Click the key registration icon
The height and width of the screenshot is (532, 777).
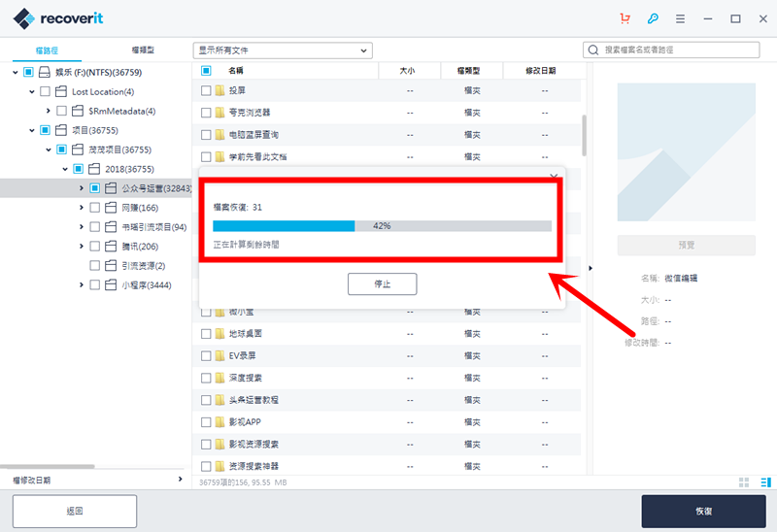(653, 18)
